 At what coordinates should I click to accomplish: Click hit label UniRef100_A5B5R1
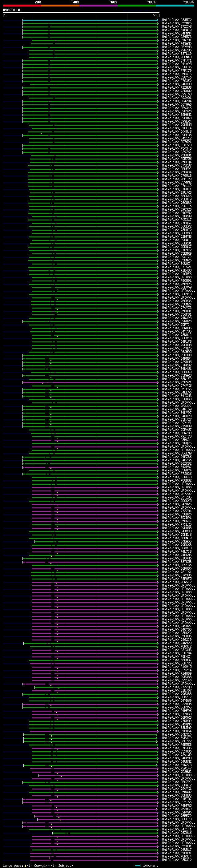[176, 382]
